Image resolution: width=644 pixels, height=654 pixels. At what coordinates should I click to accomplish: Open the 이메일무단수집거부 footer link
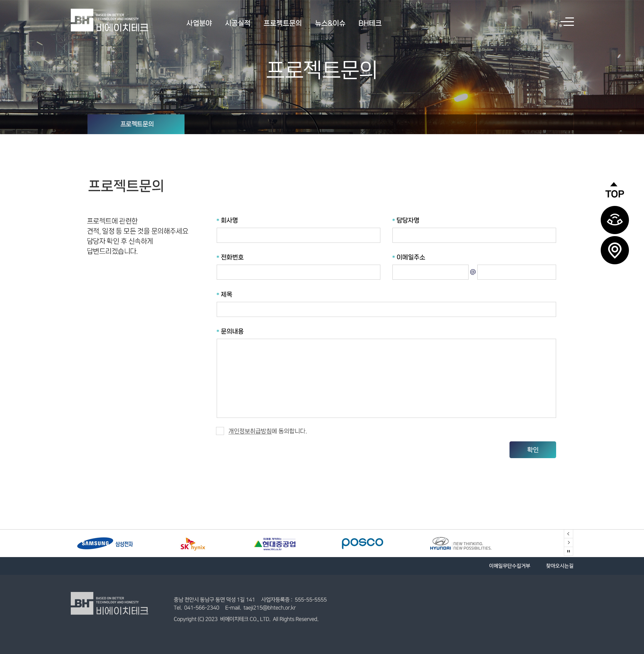[509, 566]
